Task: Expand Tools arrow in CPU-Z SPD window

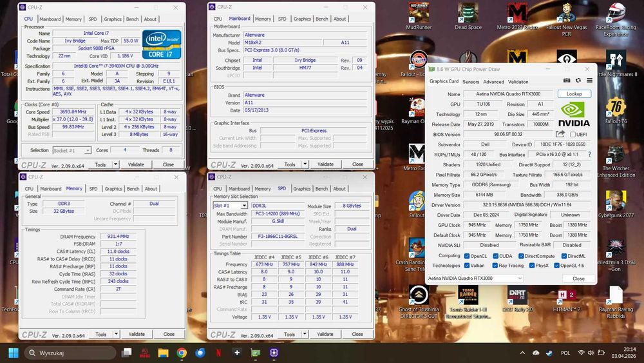Action: (x=305, y=334)
